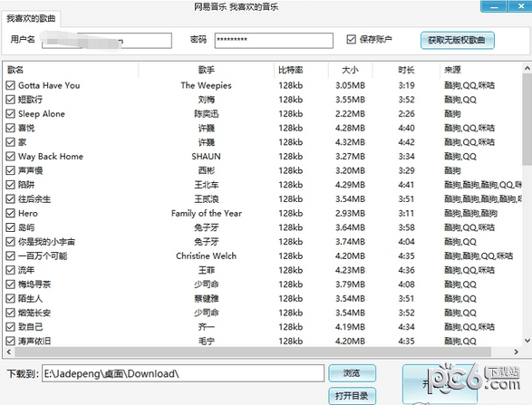The image size is (532, 405).
Task: Uncheck the 你是我的小宇宙 checkbox
Action: point(11,242)
